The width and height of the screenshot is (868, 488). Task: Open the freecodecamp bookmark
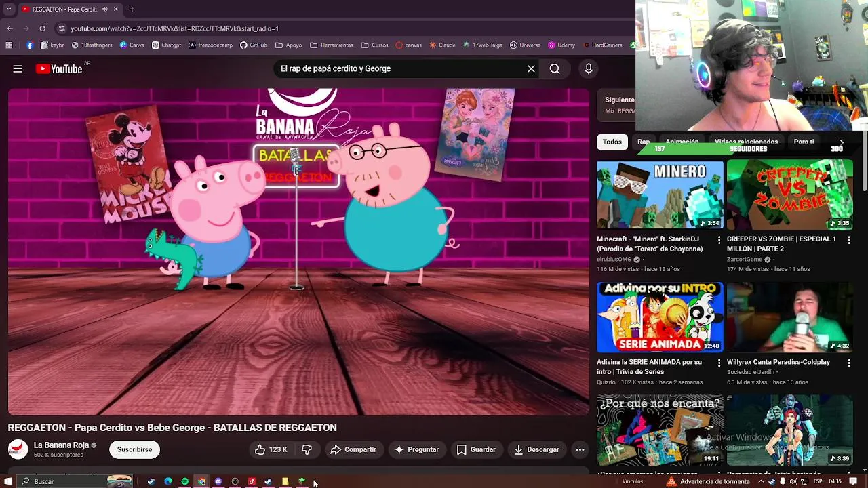coord(210,45)
